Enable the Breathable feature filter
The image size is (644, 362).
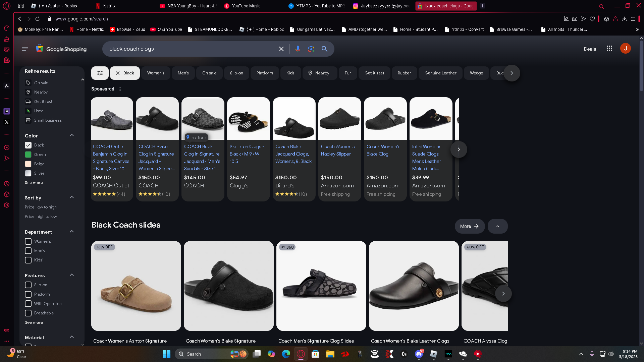click(28, 313)
